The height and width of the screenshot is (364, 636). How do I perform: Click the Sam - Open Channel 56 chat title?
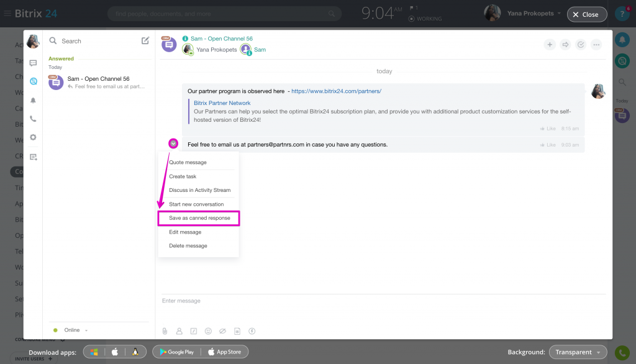[x=222, y=39]
